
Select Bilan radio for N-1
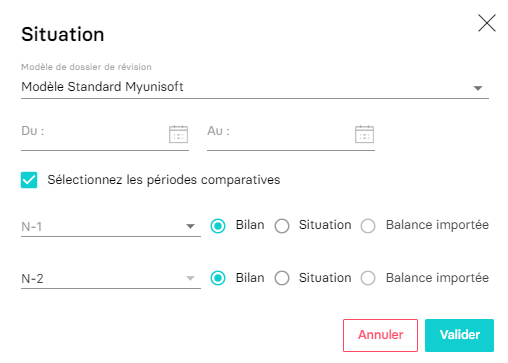[218, 226]
